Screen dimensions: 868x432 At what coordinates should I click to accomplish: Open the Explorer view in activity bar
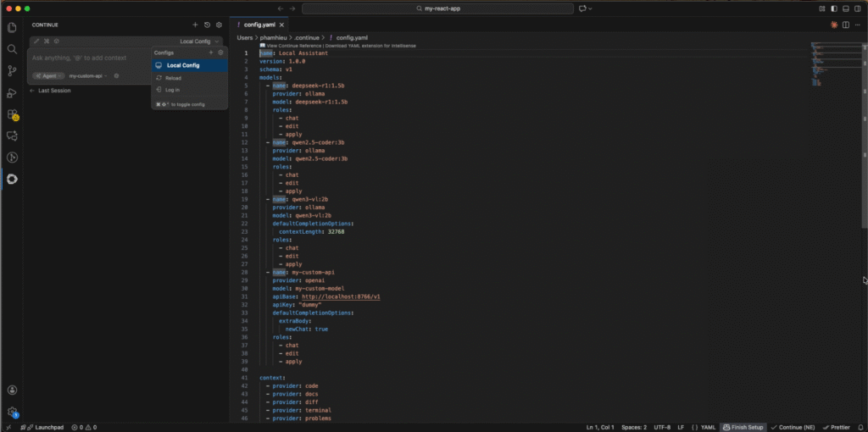(x=12, y=27)
